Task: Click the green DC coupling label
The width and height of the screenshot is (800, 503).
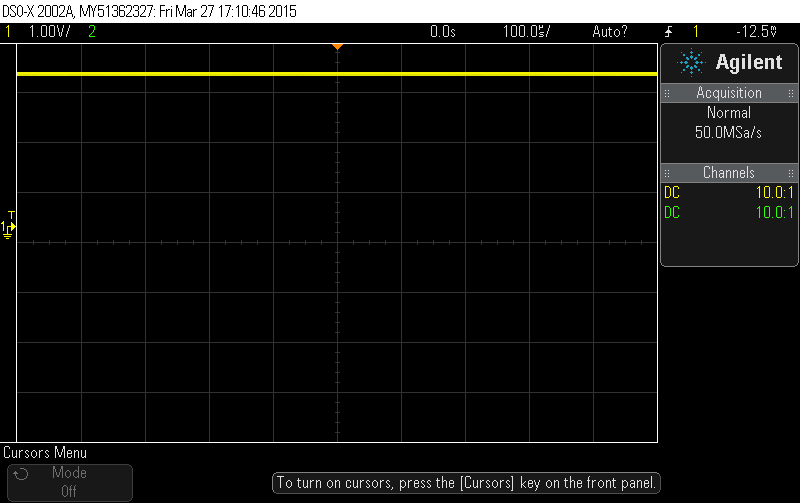Action: (672, 213)
